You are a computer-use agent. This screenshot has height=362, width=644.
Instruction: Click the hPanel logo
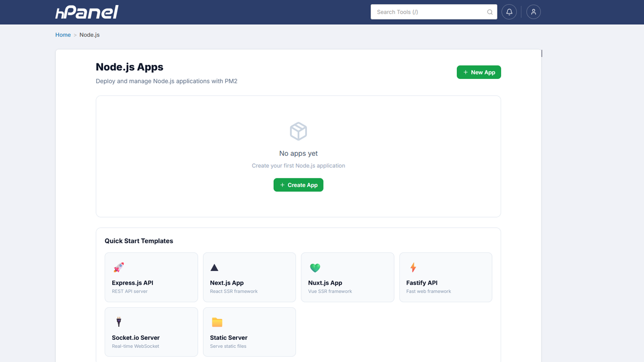point(87,12)
